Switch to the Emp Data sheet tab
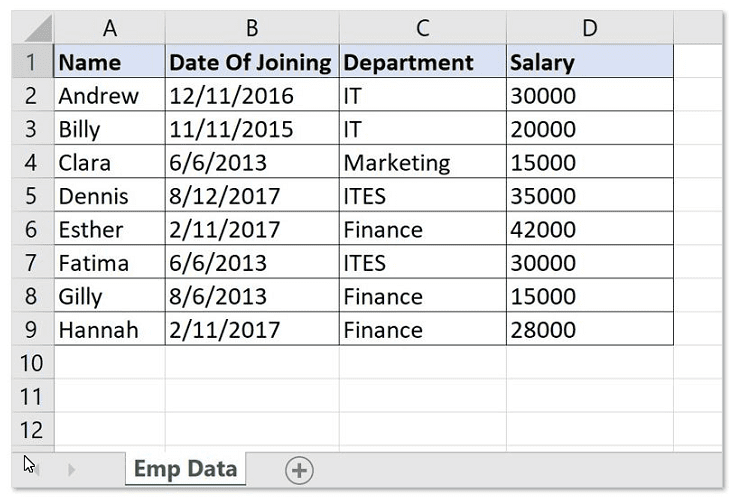 [185, 469]
